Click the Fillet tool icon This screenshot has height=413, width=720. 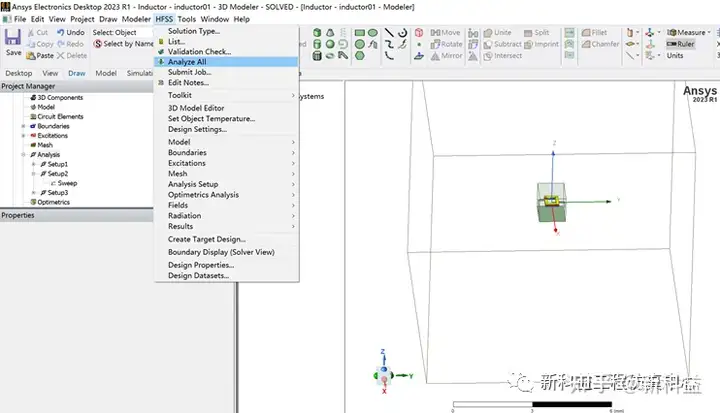click(586, 33)
